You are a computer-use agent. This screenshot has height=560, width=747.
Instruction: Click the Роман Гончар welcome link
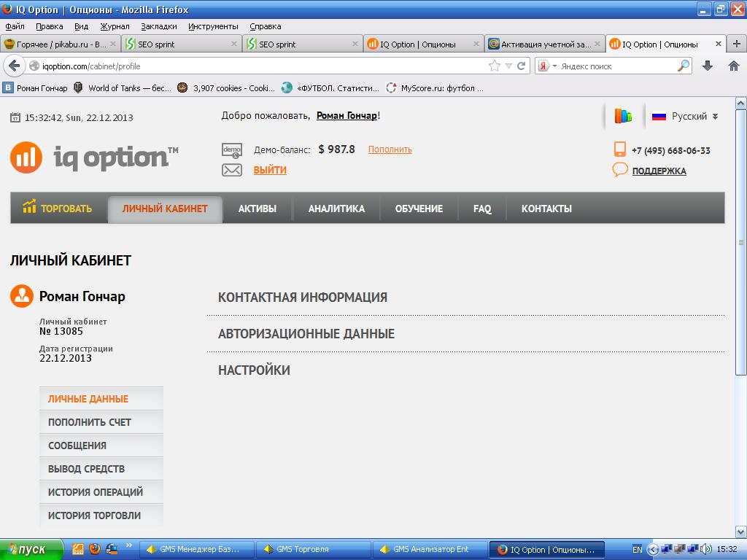coord(347,116)
